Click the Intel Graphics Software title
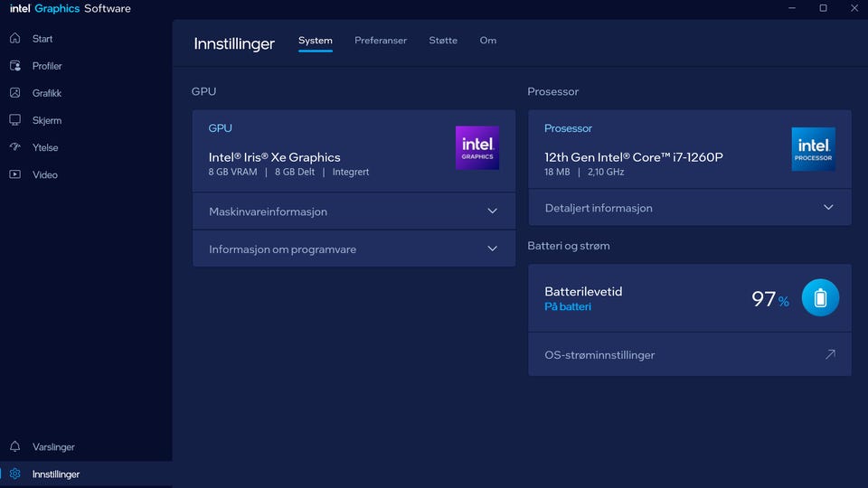The width and height of the screenshot is (868, 488). (71, 8)
